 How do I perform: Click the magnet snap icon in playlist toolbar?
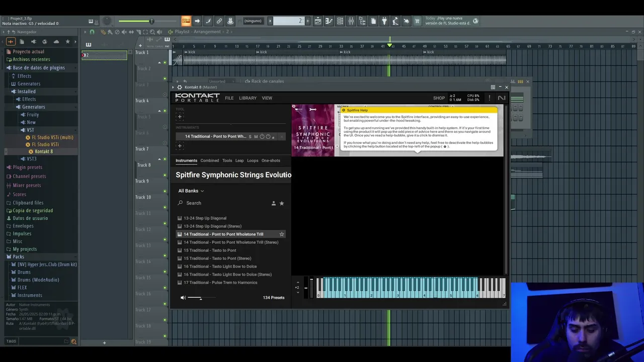pos(92,32)
